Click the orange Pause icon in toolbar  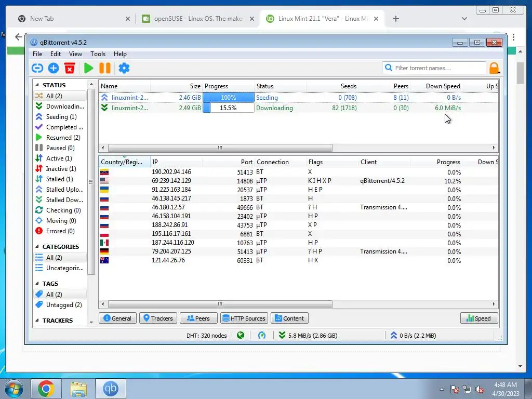click(x=105, y=68)
